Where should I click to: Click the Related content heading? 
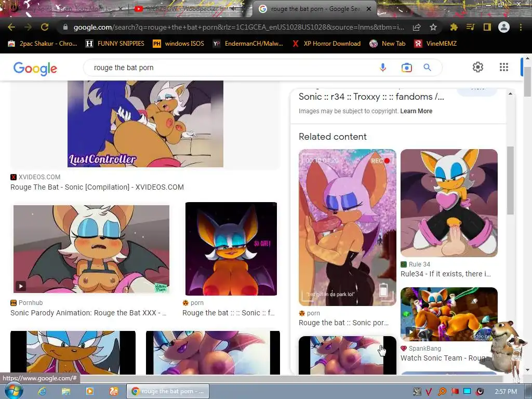click(332, 137)
